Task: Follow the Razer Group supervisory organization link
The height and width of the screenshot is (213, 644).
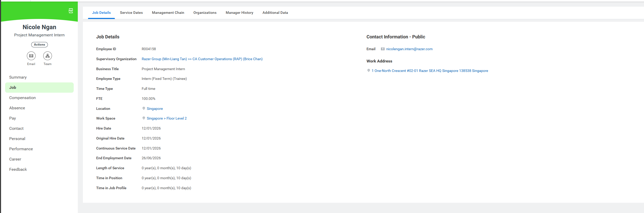Action: 202,59
